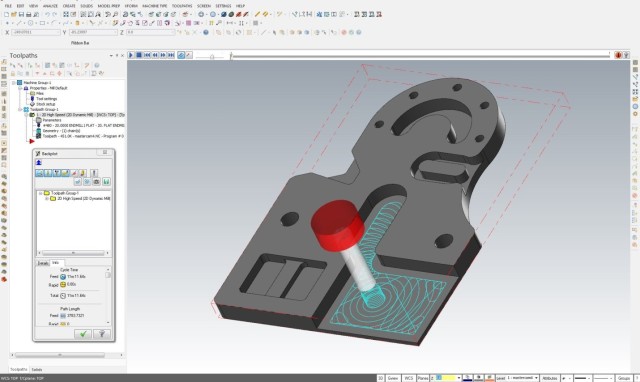Image resolution: width=640 pixels, height=382 pixels.
Task: Click the Save disk icon
Action: coord(21,14)
